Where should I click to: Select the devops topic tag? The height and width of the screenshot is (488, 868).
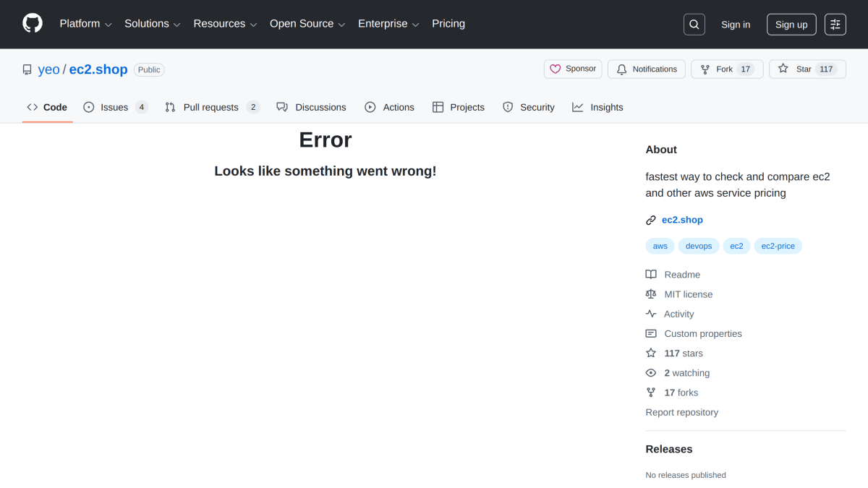pos(699,247)
